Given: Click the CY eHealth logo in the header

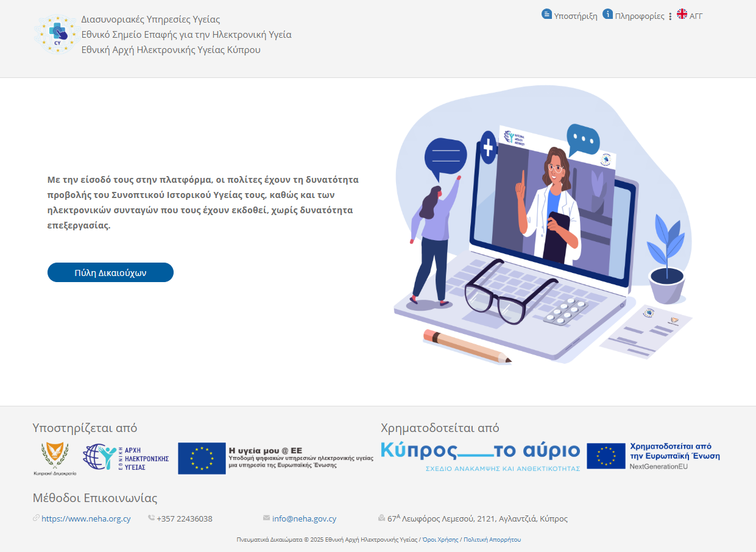Looking at the screenshot, I should click(57, 35).
